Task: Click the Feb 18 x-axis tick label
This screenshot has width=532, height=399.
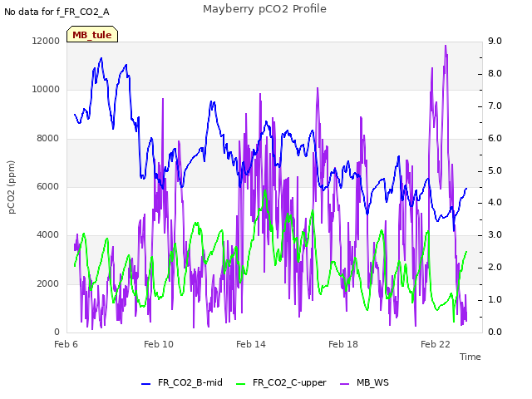Action: [x=343, y=344]
